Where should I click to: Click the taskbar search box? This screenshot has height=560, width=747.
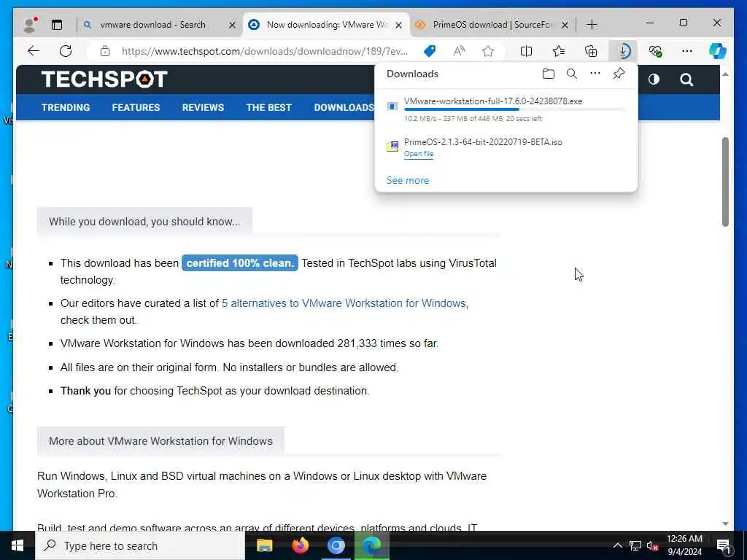[x=139, y=545]
